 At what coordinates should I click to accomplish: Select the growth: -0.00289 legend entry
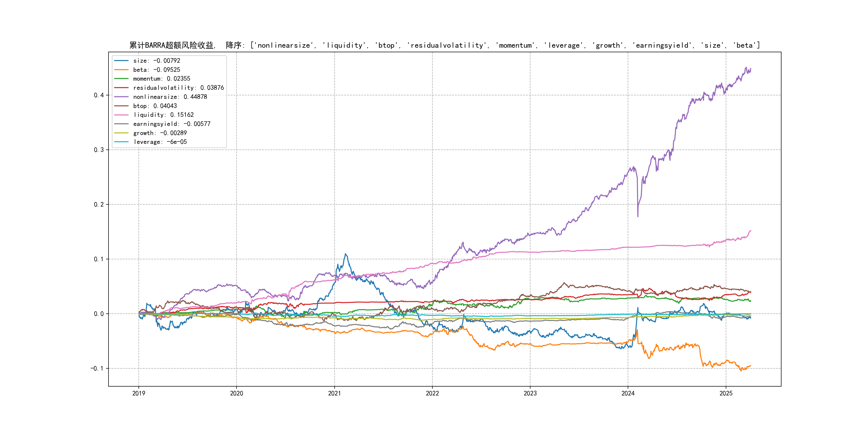[160, 133]
